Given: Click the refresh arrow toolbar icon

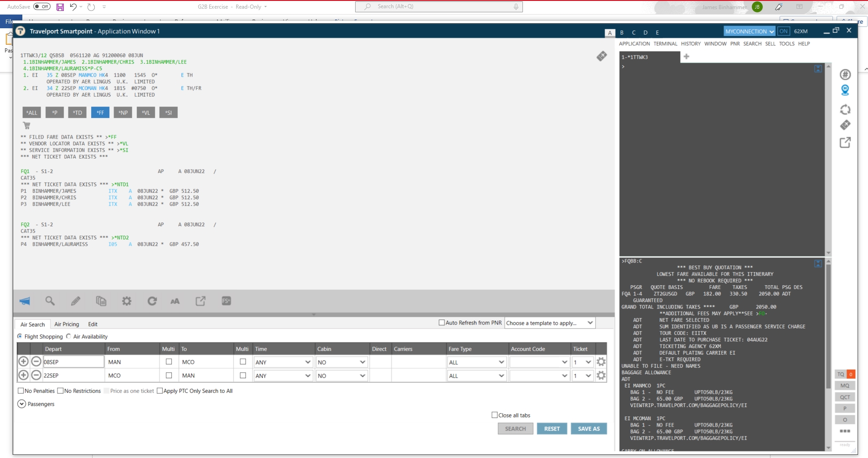Looking at the screenshot, I should click(x=152, y=301).
